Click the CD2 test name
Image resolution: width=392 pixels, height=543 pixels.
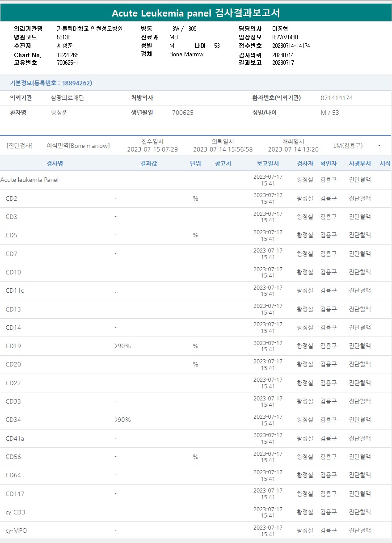pos(12,198)
